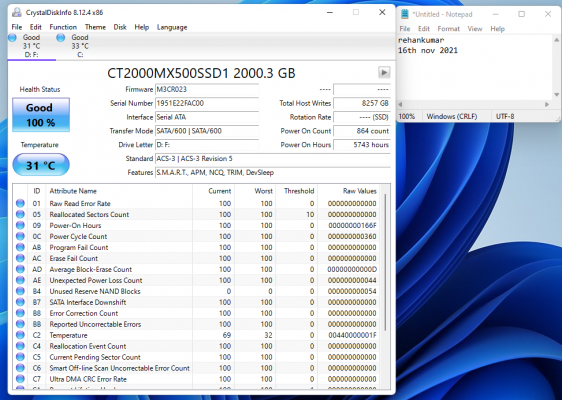Click status orb for Unexpected Power Loss Count
562x400 pixels.
click(20, 280)
